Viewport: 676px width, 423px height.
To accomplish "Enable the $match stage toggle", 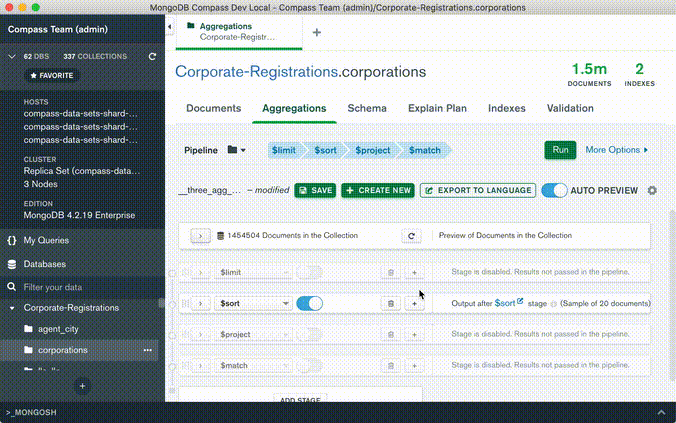I will point(310,366).
